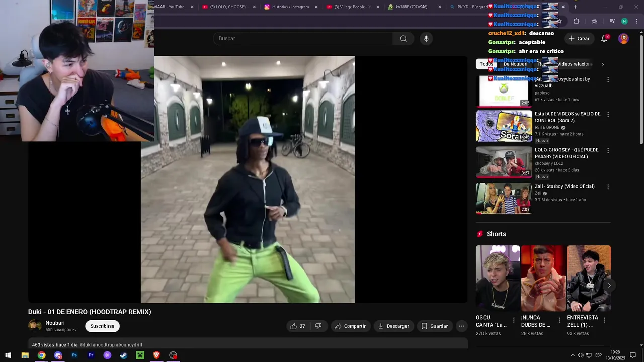The width and height of the screenshot is (644, 362).
Task: Open ENTREVISTA ZELL short thumbnail
Action: [588, 278]
